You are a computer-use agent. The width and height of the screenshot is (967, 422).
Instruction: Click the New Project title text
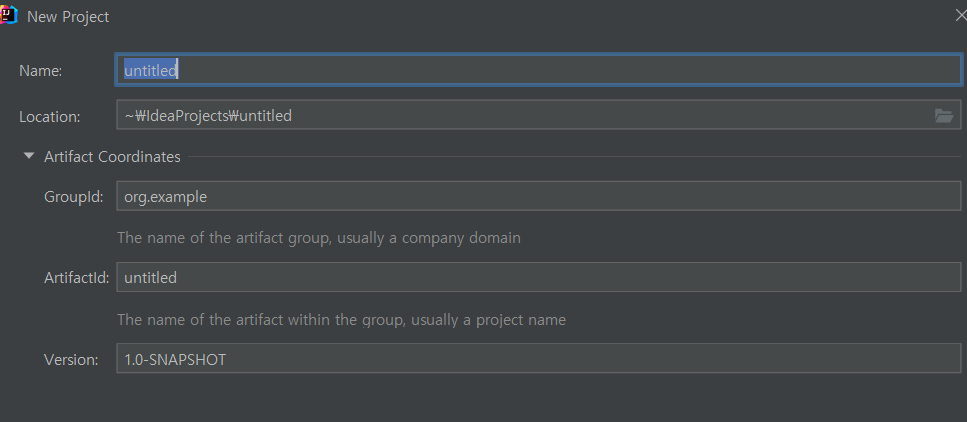click(68, 17)
